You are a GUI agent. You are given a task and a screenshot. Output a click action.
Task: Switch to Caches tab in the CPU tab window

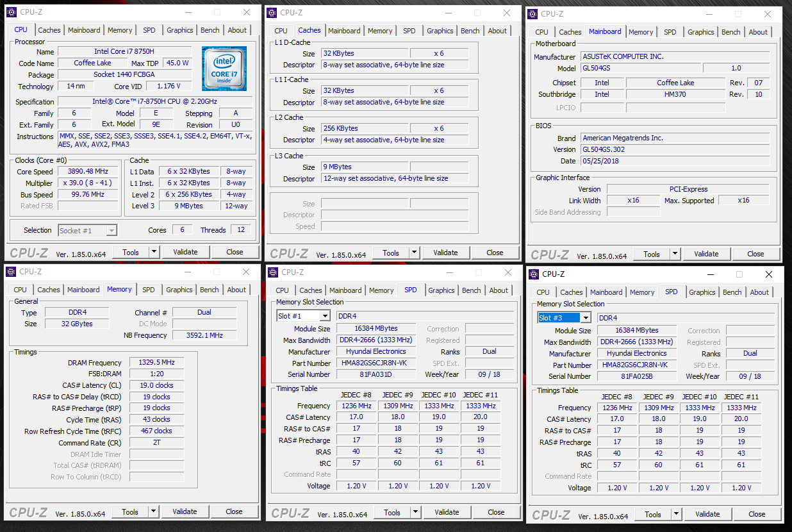49,30
